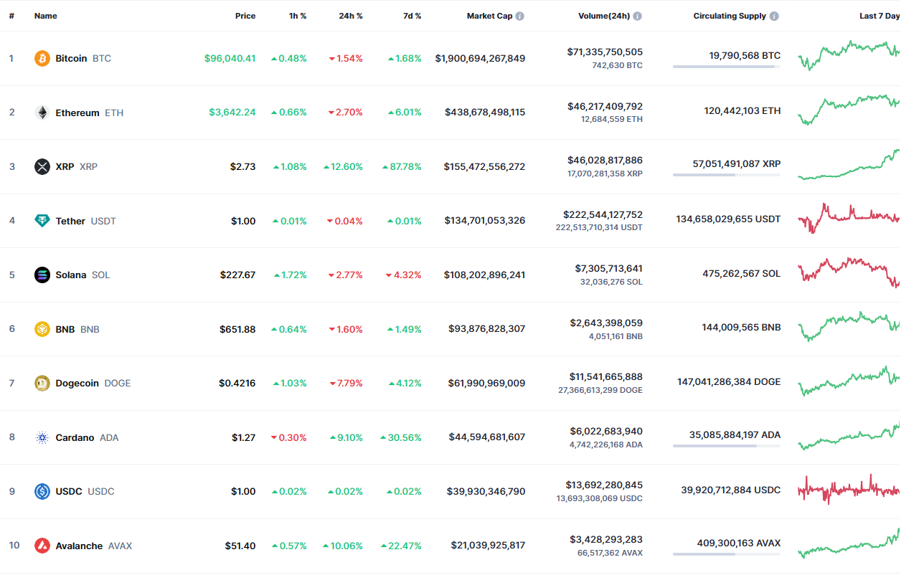
Task: Click Cardano's 7d change 30.56%
Action: click(401, 437)
